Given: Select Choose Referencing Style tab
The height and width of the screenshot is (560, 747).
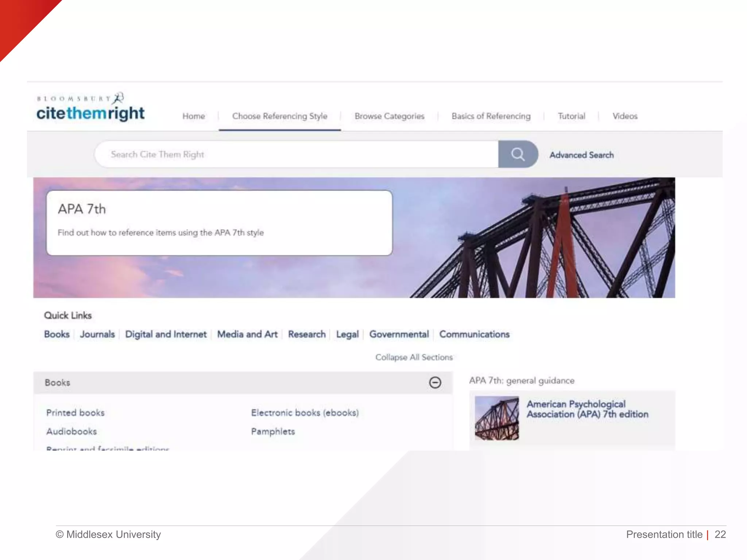Looking at the screenshot, I should tap(280, 116).
